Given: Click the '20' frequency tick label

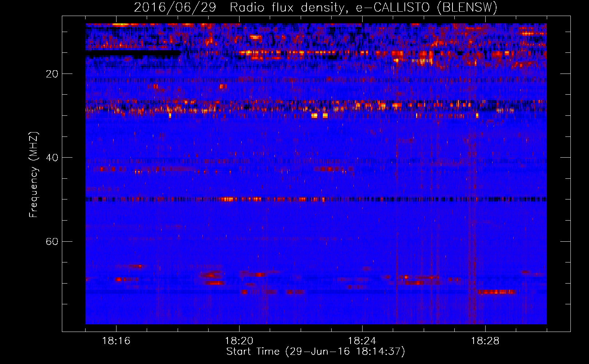Looking at the screenshot, I should (52, 74).
